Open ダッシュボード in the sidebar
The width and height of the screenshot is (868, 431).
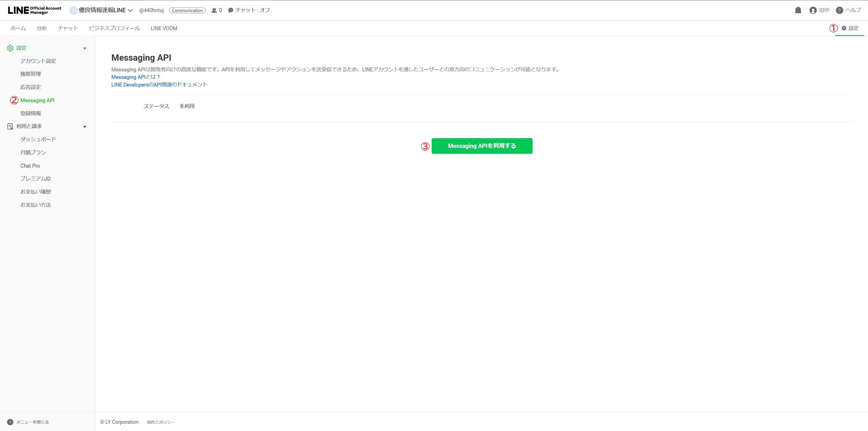pyautogui.click(x=38, y=139)
